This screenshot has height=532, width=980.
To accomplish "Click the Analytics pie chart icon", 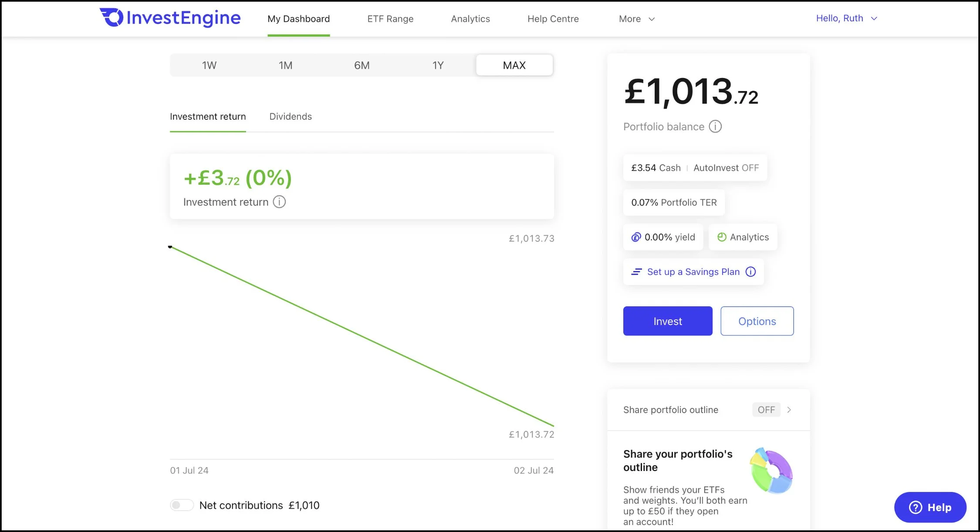I will (722, 237).
